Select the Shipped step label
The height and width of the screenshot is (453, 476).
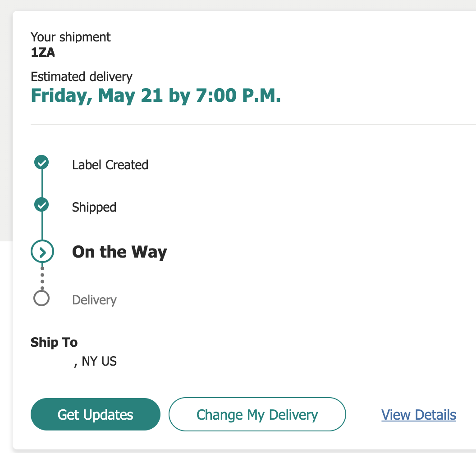[94, 207]
